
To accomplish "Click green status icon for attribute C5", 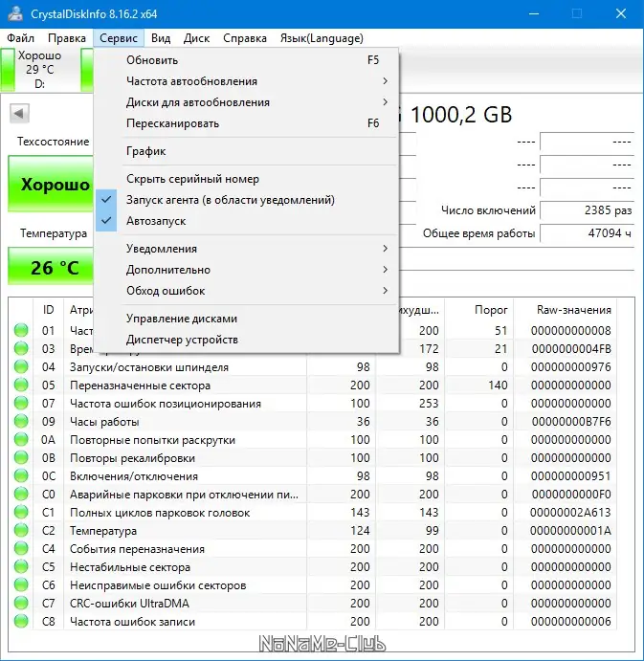I will (21, 566).
